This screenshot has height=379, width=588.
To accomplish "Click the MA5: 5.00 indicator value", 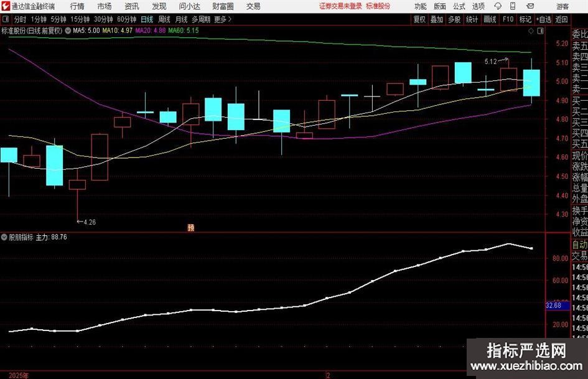I will pyautogui.click(x=86, y=30).
